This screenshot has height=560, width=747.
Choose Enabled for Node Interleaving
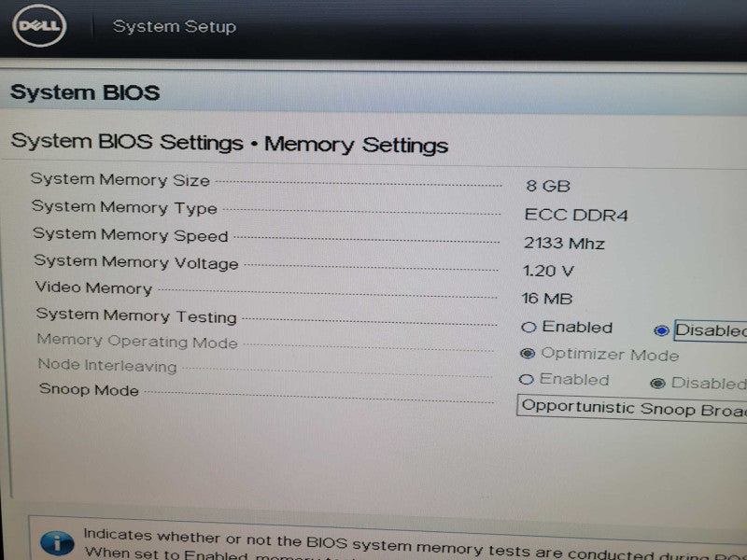(526, 380)
